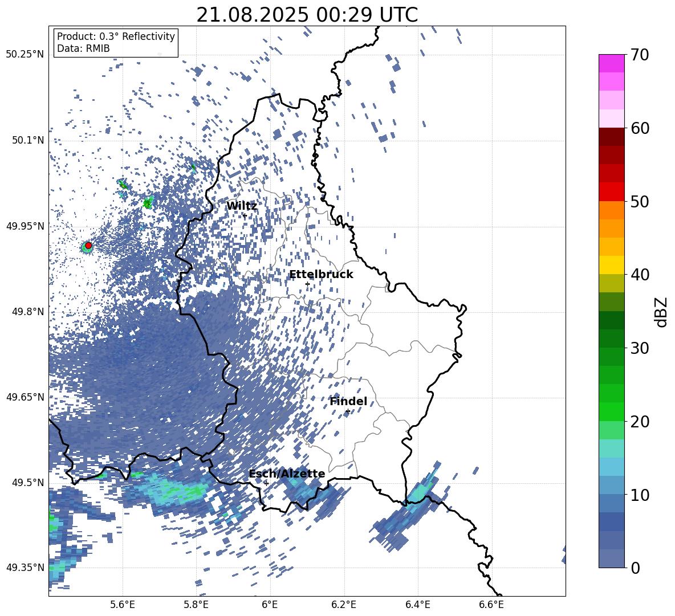Image resolution: width=675 pixels, height=616 pixels.
Task: Click the 5.8°E longitude label
Action: (x=196, y=605)
